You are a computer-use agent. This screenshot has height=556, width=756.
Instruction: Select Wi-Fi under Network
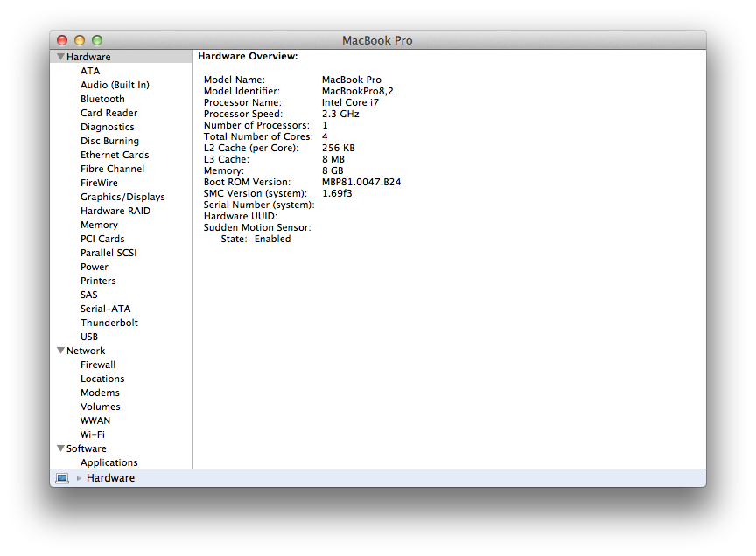point(93,434)
